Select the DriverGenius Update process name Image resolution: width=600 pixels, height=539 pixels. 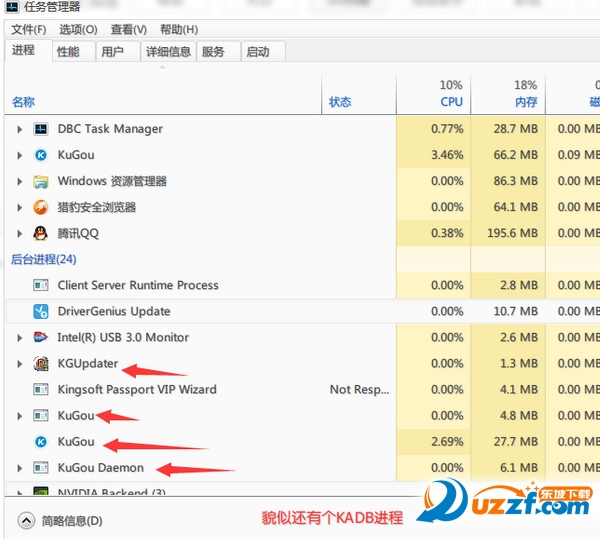[114, 311]
